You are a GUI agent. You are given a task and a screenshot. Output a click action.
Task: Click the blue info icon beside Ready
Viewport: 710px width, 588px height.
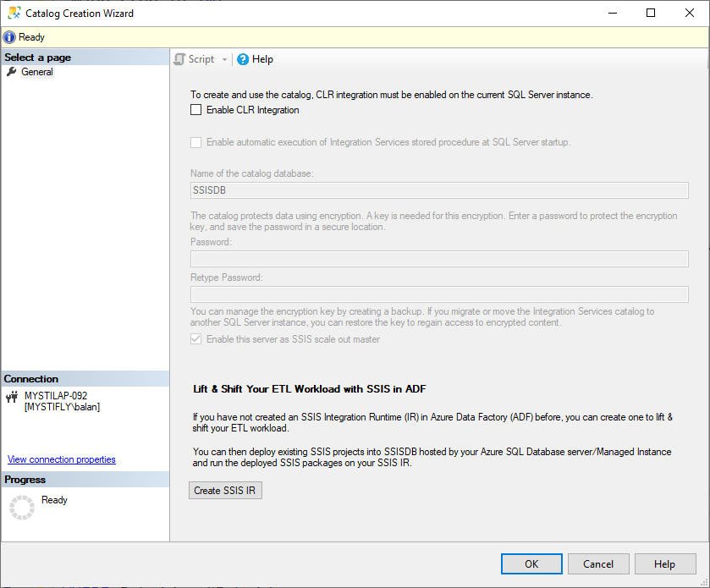(9, 37)
